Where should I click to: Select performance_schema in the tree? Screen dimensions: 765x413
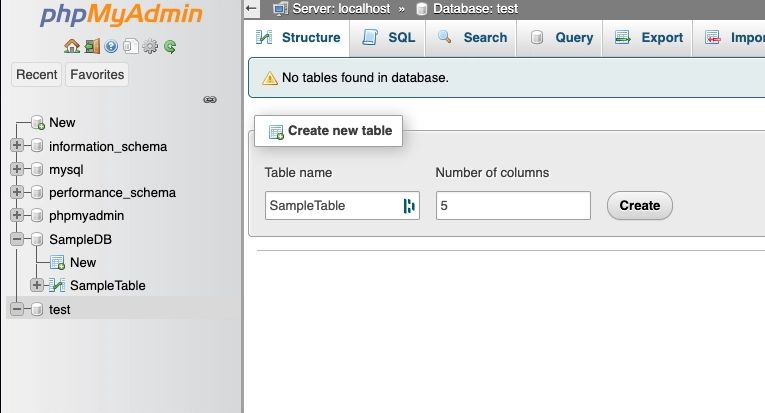[112, 193]
